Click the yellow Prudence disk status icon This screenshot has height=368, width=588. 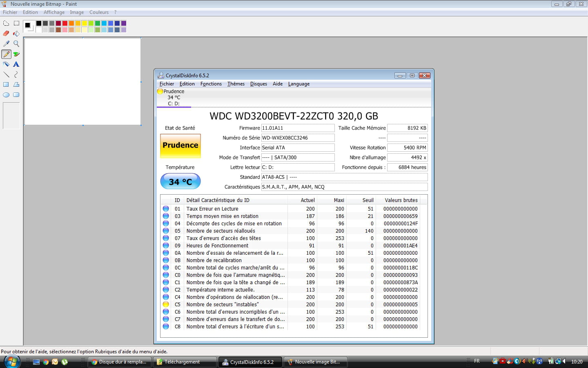160,91
